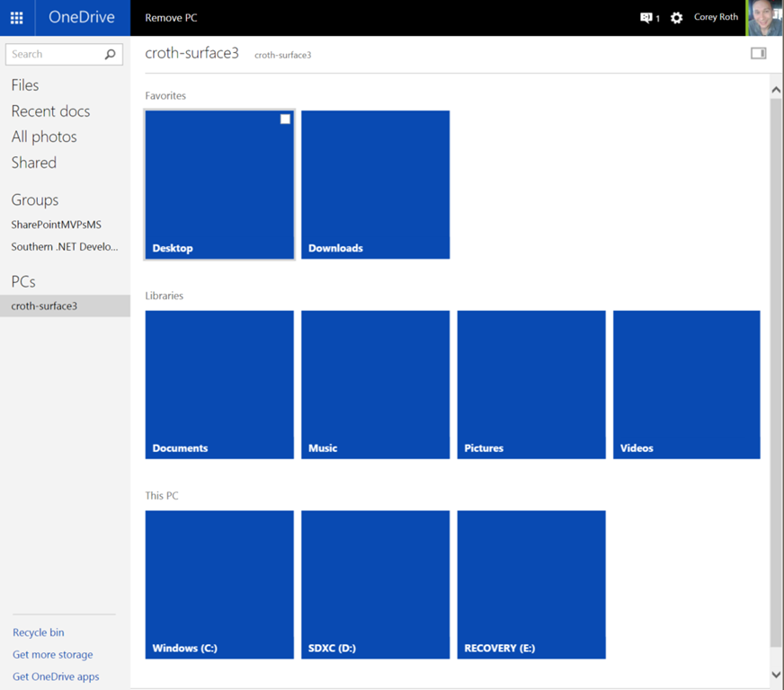Open the settings gear icon
Viewport: 784px width, 690px height.
pyautogui.click(x=676, y=18)
